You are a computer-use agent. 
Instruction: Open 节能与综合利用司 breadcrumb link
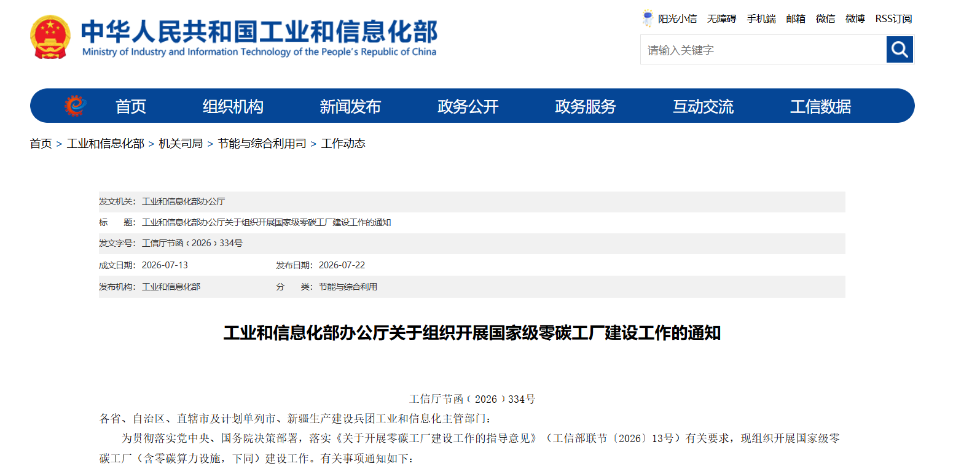coord(262,144)
